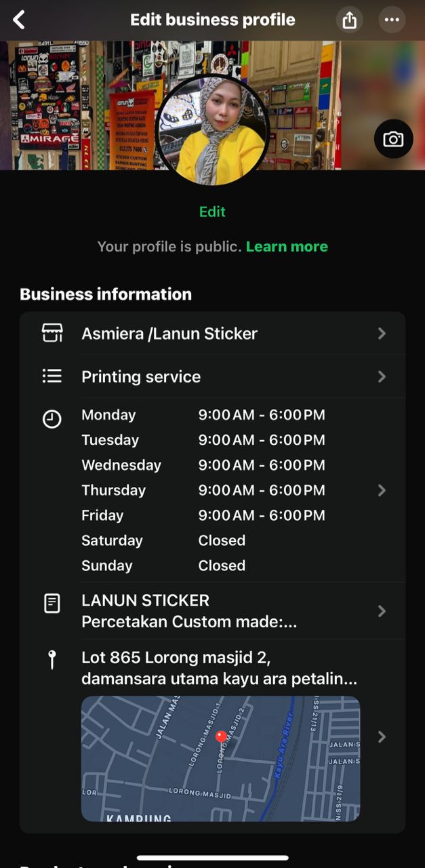Open the three-dots more options menu
The image size is (425, 868).
tap(392, 20)
